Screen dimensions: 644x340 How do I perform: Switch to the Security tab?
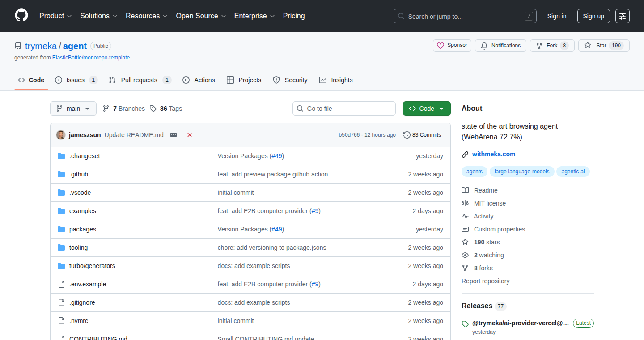[x=290, y=80]
